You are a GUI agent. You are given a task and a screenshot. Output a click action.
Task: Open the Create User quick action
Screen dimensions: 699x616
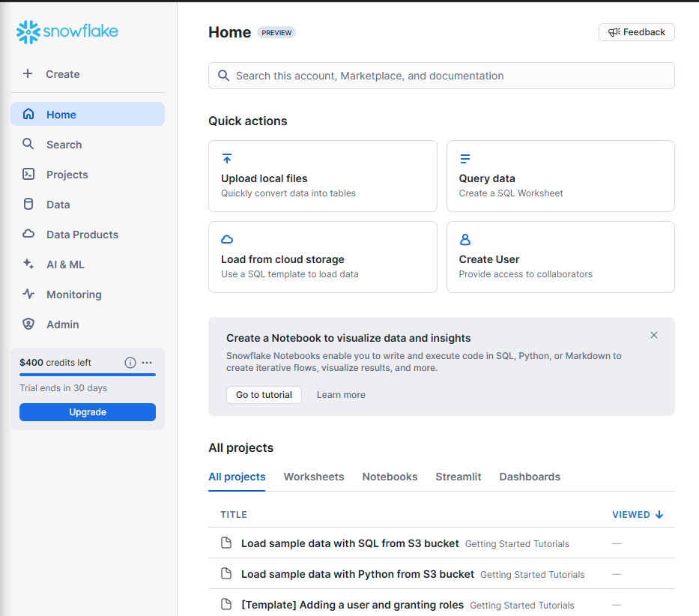561,257
